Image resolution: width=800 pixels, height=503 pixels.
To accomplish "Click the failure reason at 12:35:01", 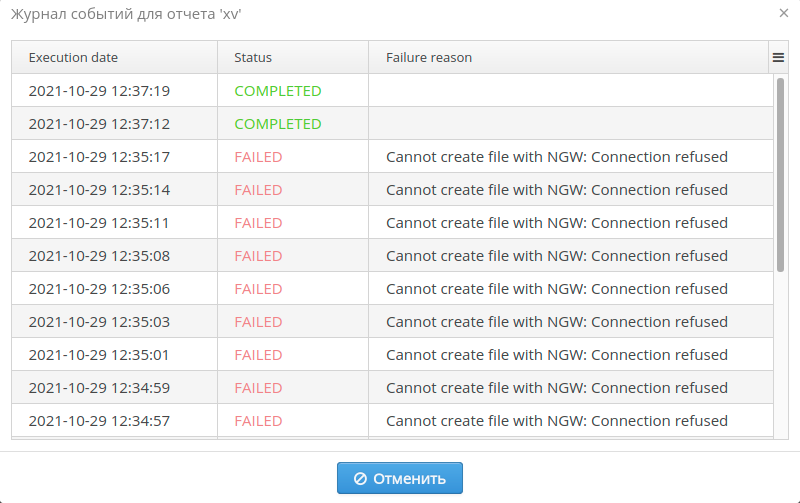I will coord(556,355).
